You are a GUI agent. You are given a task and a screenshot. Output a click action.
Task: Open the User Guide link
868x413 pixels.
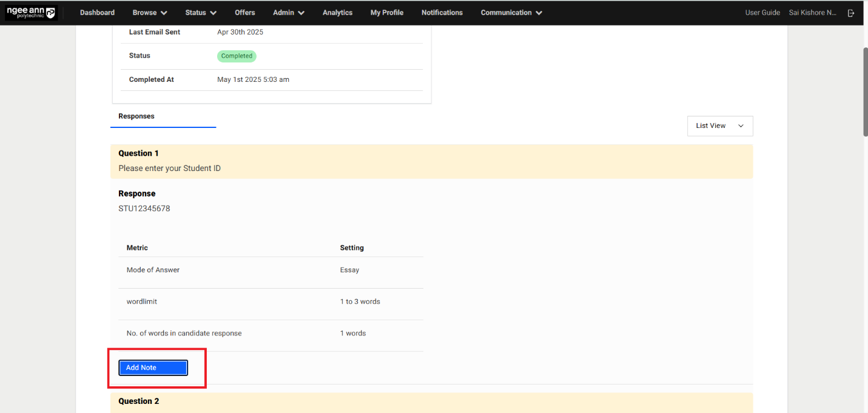[762, 13]
